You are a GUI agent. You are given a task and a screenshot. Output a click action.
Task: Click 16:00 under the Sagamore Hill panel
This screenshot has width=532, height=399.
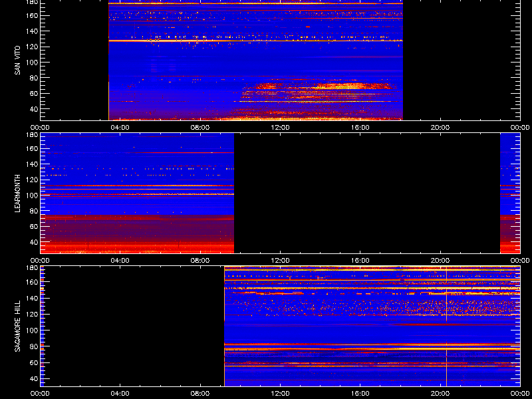360,394
